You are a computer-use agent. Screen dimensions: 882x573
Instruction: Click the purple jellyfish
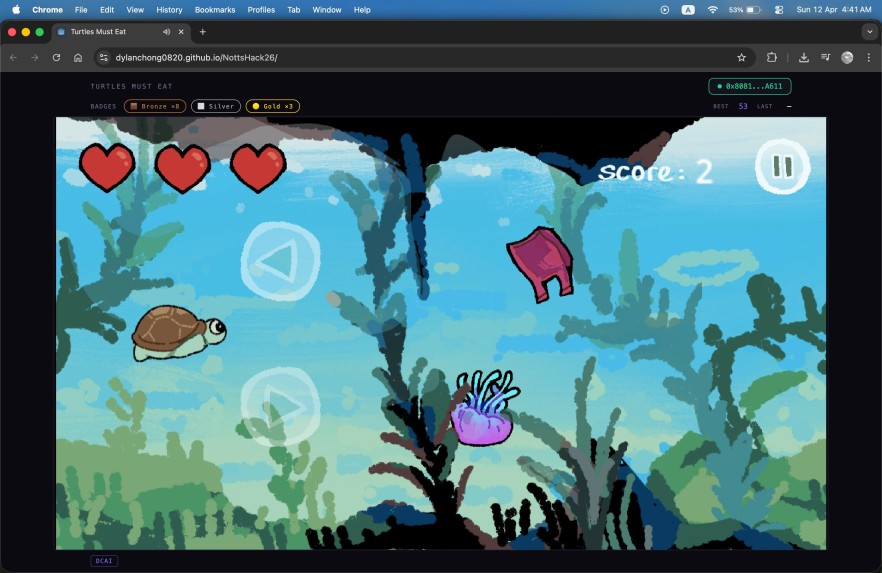pyautogui.click(x=482, y=410)
